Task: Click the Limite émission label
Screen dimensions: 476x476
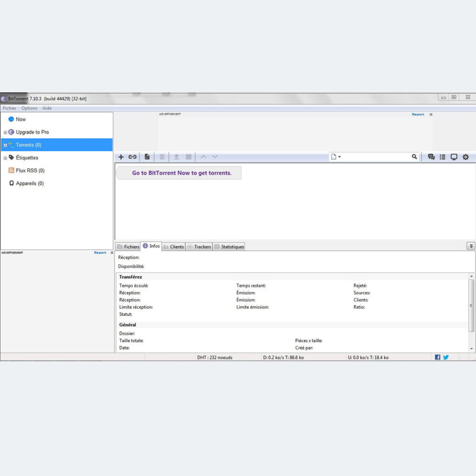Action: click(x=252, y=307)
